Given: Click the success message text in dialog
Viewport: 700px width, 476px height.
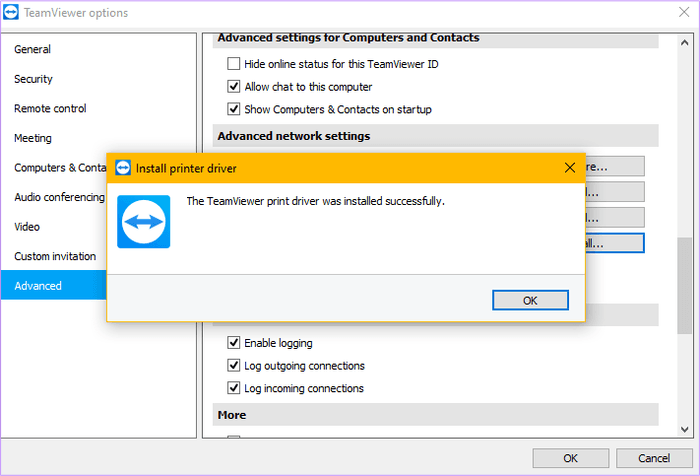Looking at the screenshot, I should click(x=315, y=201).
